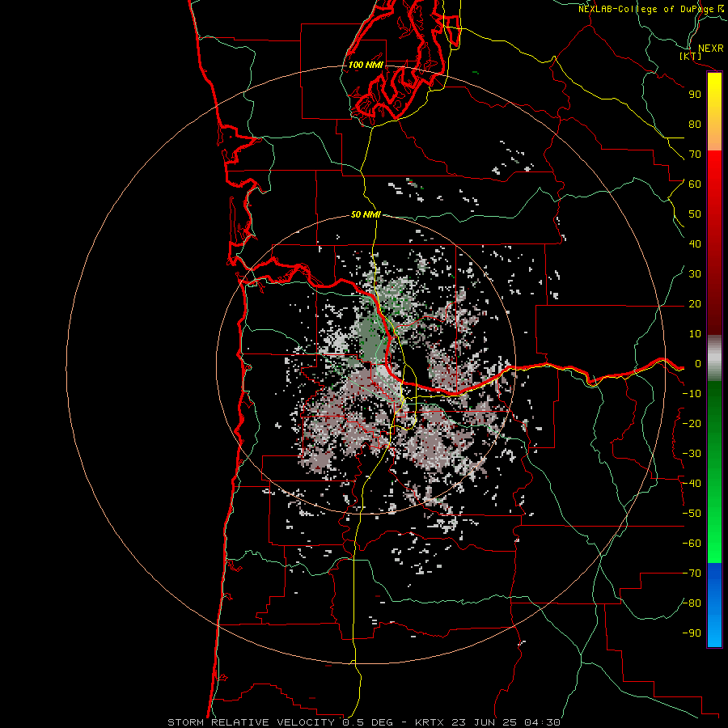728x728 pixels.
Task: Click the 0 velocity scale label
Action: pos(698,364)
